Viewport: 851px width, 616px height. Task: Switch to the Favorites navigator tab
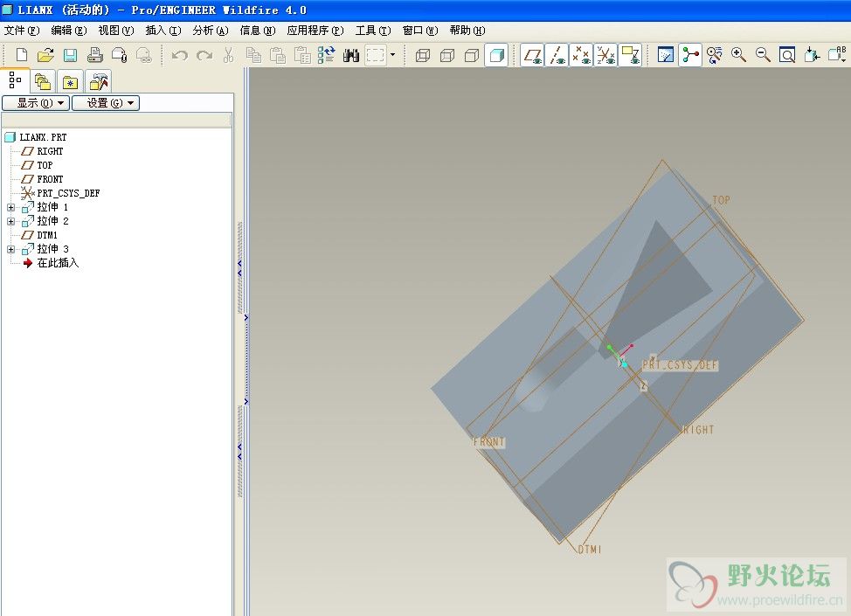[70, 81]
